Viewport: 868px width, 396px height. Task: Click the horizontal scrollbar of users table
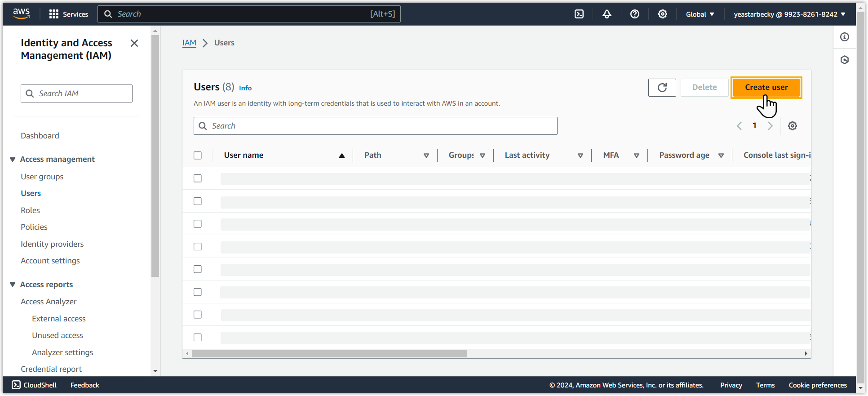tap(329, 354)
